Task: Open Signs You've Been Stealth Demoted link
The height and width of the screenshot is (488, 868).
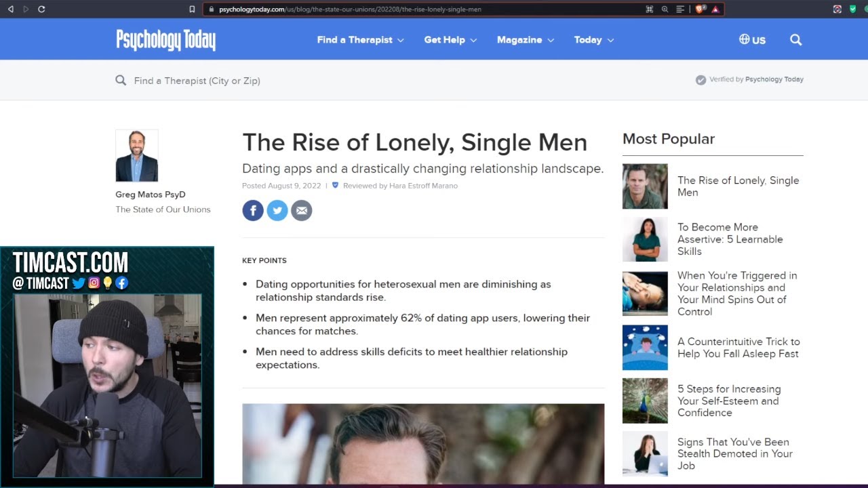Action: click(735, 454)
